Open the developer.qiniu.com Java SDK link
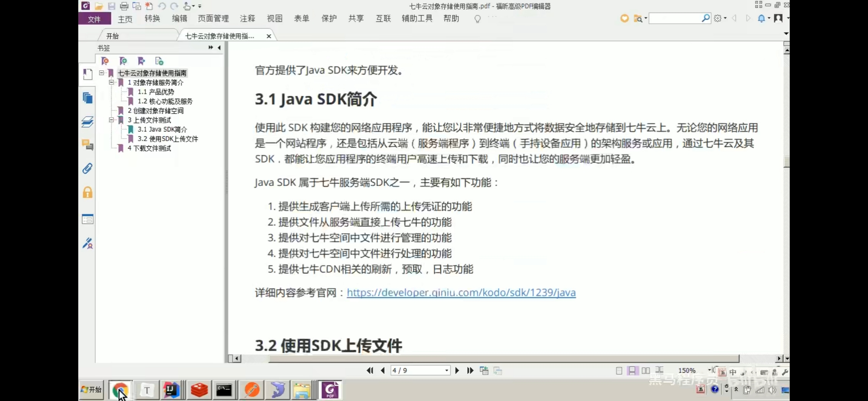Screen dimensions: 868x401 461,293
